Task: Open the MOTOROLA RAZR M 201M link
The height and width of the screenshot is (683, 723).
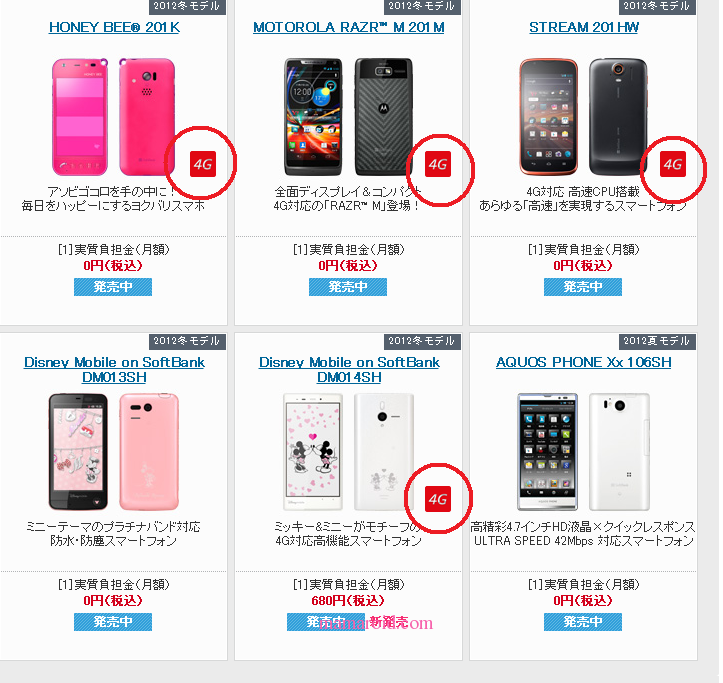Action: [349, 27]
